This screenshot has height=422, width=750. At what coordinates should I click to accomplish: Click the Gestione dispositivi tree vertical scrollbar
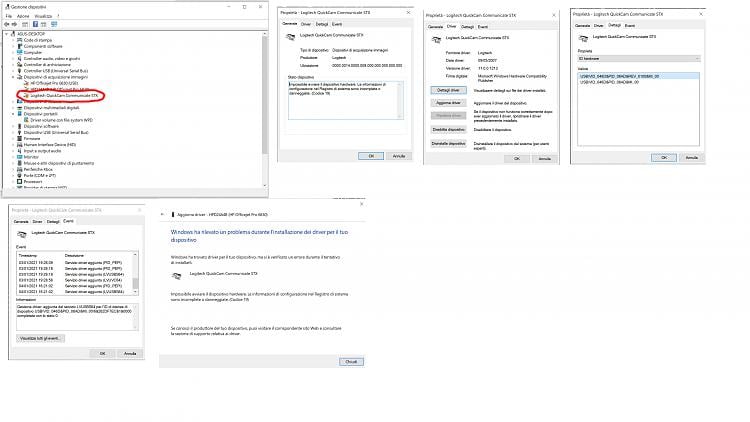265,110
